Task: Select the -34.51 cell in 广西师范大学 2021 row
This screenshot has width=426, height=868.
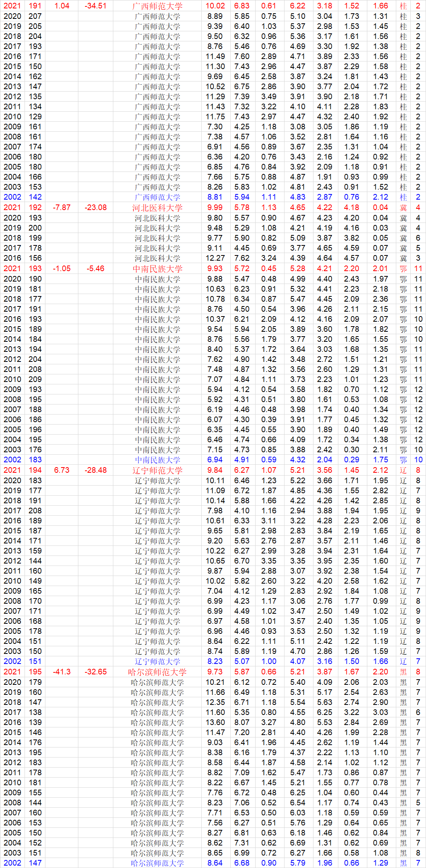Action: click(96, 6)
